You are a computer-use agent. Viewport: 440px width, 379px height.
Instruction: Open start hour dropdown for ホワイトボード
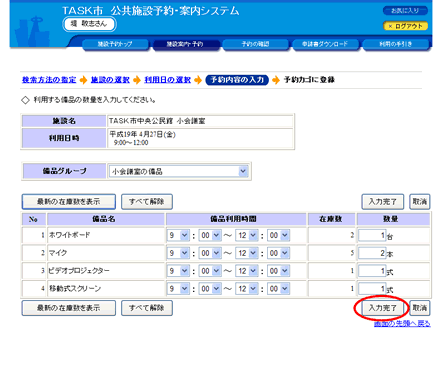[x=178, y=235]
